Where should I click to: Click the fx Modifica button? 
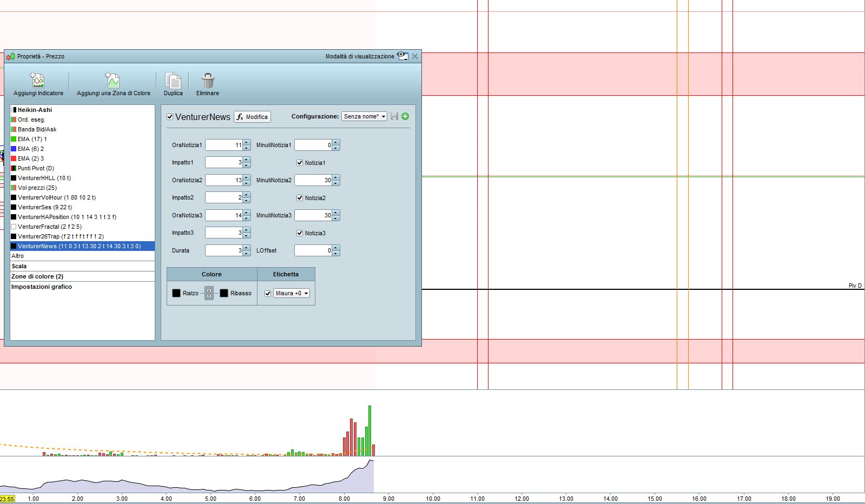click(252, 117)
